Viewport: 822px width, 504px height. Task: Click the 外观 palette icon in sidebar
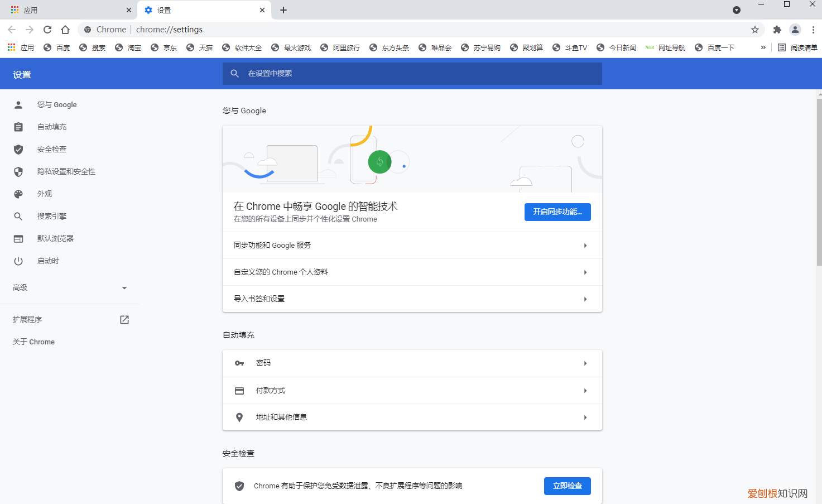pos(18,194)
